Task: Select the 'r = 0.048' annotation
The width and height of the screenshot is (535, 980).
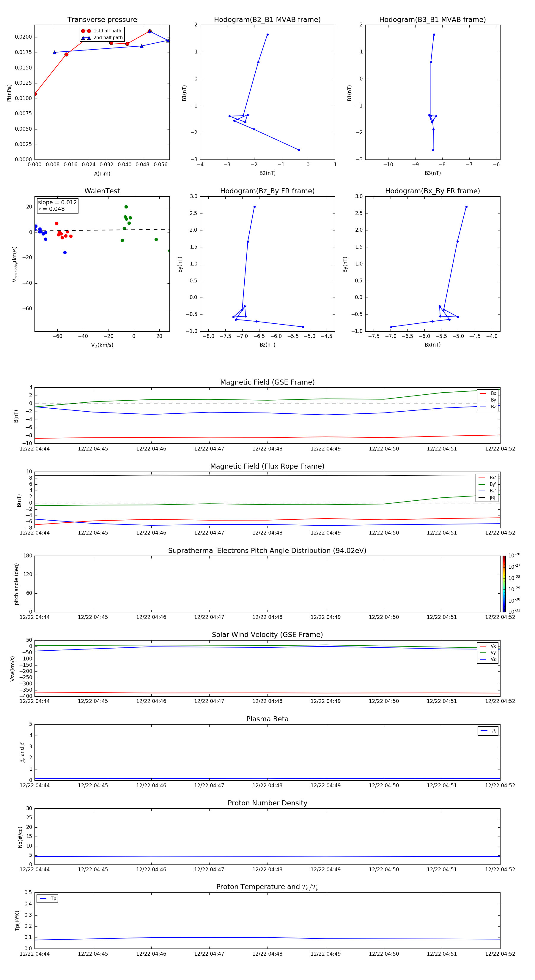Action: coord(51,209)
